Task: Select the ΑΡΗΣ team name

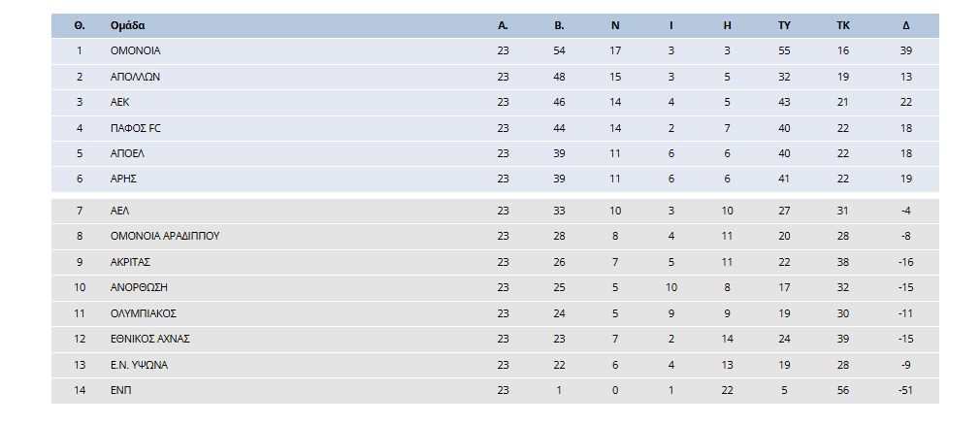Action: (x=123, y=180)
